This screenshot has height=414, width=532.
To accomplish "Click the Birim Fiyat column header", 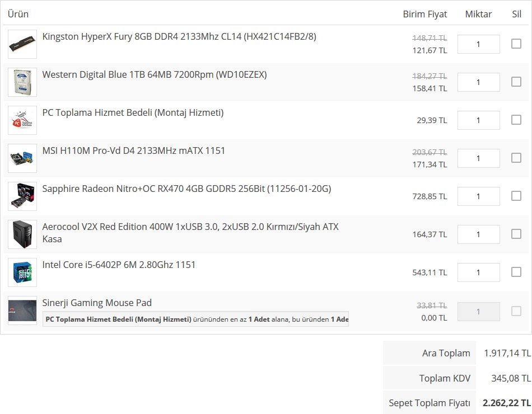I will [425, 14].
